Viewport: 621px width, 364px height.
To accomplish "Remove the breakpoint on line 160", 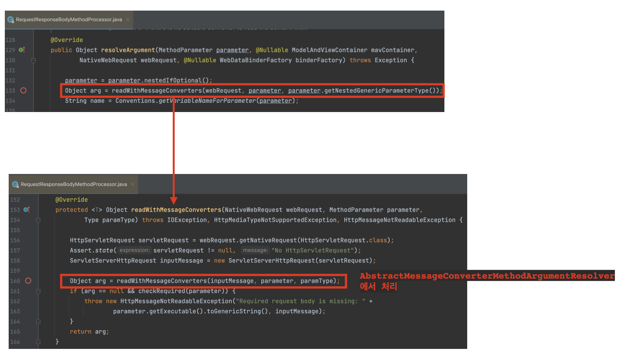I will (28, 281).
